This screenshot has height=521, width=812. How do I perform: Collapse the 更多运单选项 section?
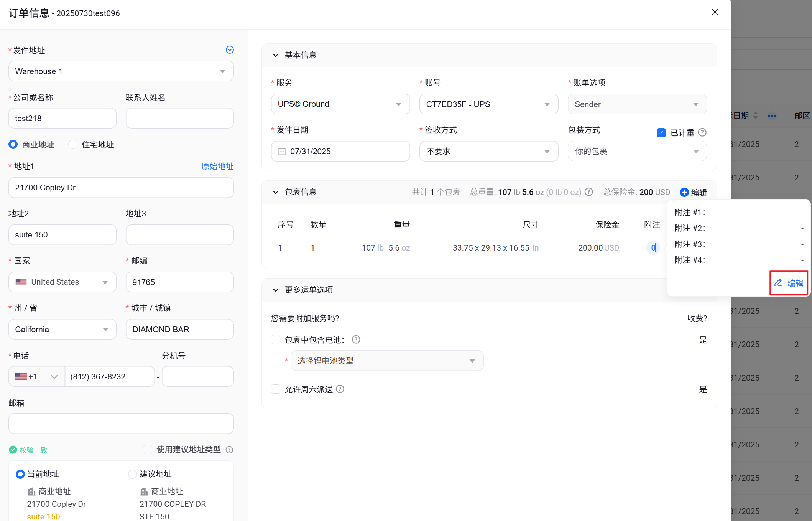(x=275, y=290)
